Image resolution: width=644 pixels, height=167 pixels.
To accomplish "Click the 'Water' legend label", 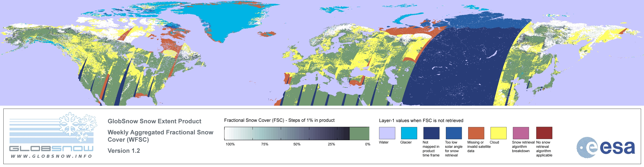I will (384, 142).
